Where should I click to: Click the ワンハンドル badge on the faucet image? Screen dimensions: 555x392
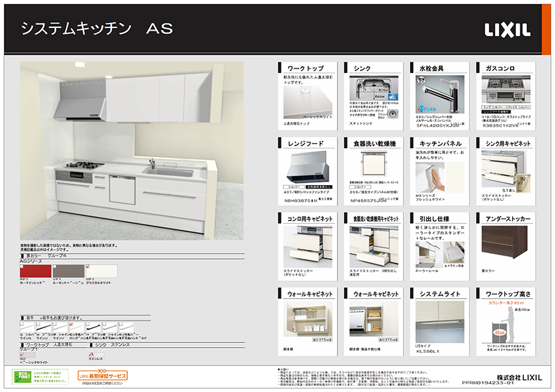coord(427,109)
